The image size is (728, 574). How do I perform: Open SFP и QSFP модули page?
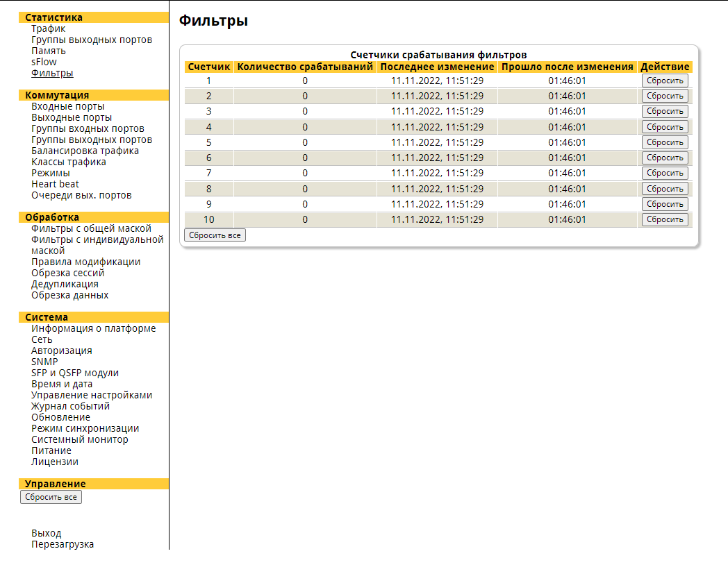pos(75,373)
